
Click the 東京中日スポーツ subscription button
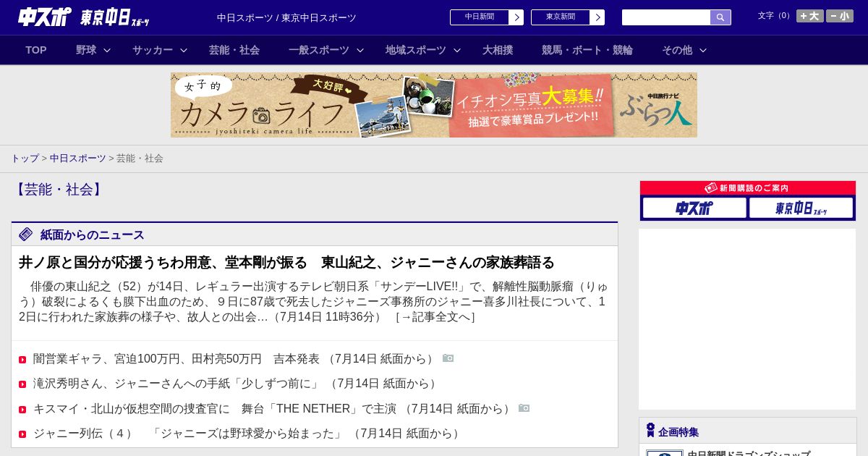pyautogui.click(x=801, y=208)
